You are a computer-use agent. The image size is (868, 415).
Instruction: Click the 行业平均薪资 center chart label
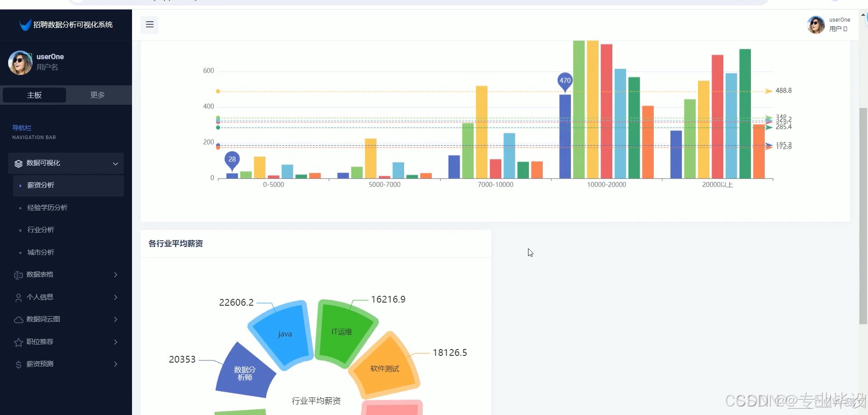[x=316, y=401]
